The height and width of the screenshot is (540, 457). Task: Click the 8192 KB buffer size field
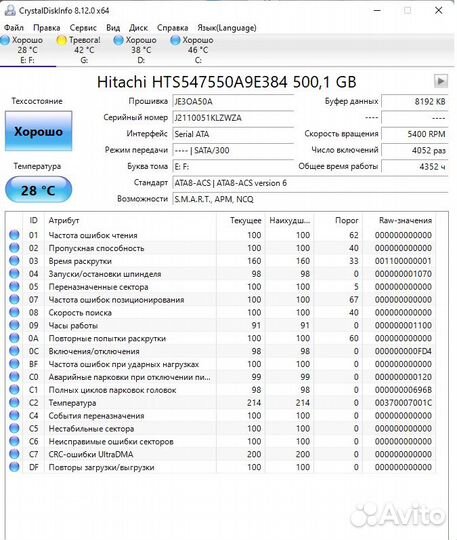(x=415, y=102)
